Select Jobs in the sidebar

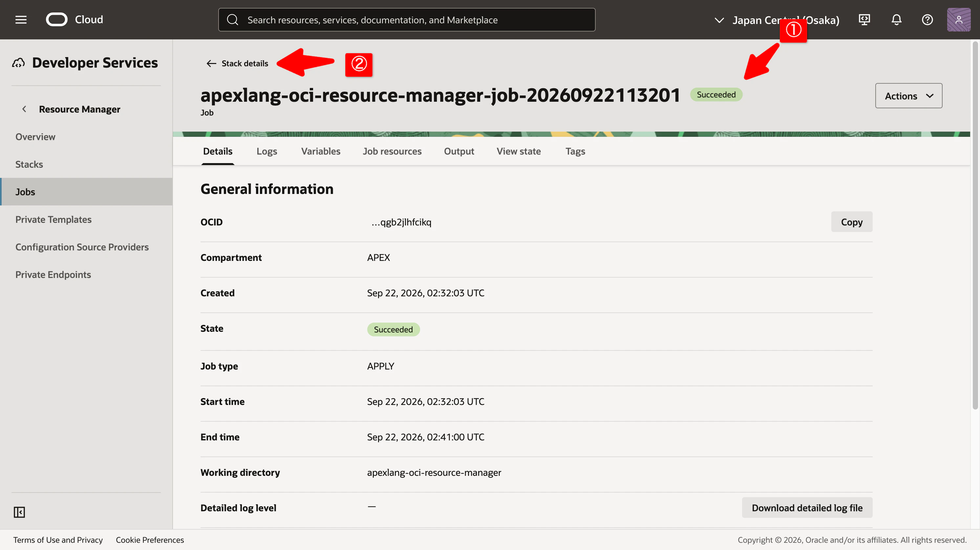[x=86, y=192]
